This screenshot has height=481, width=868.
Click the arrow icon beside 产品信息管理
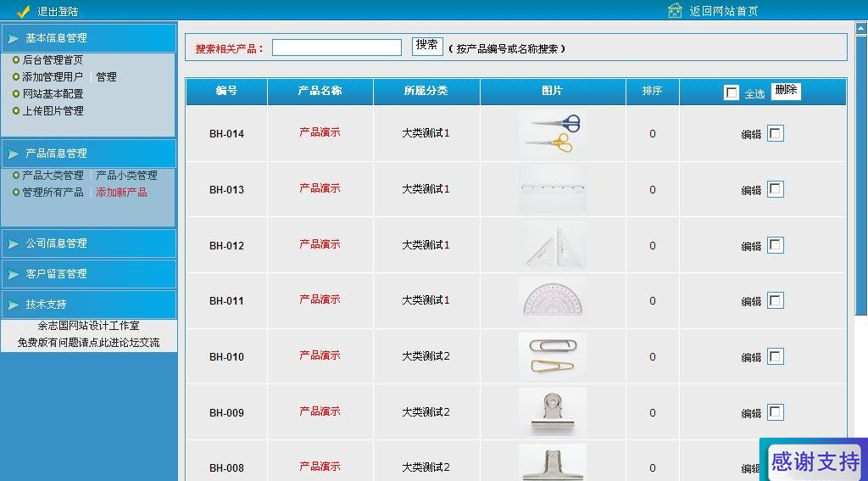[14, 154]
